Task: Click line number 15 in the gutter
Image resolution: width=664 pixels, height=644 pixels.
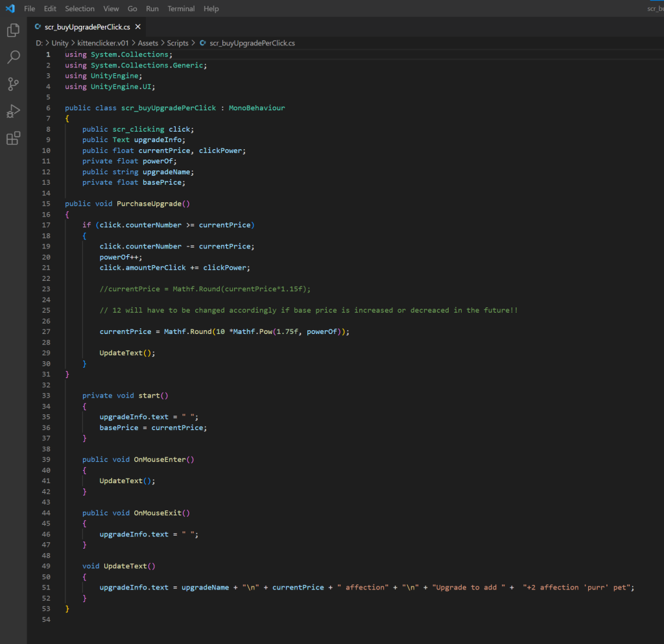Action: (47, 204)
